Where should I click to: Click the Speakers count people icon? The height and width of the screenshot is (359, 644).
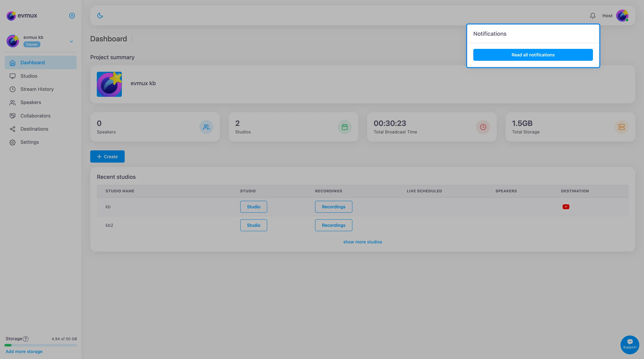point(206,127)
